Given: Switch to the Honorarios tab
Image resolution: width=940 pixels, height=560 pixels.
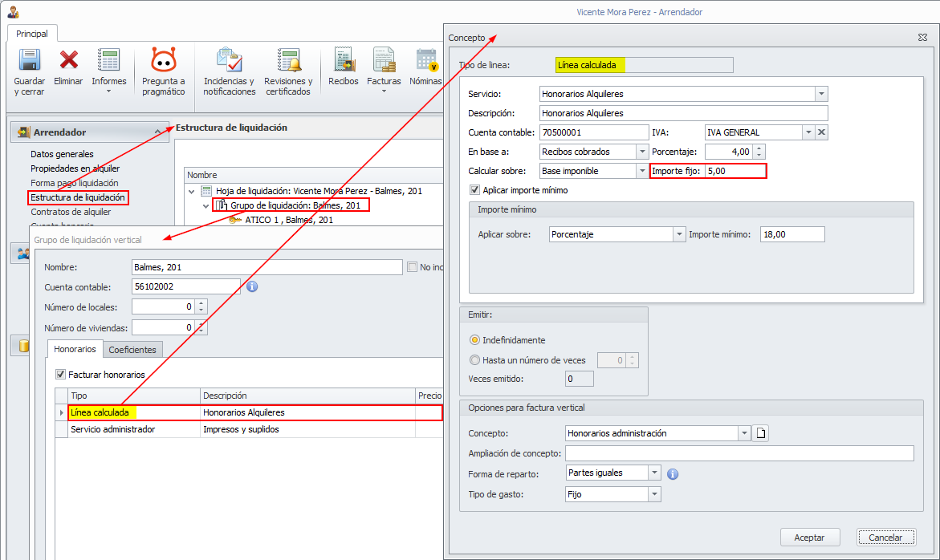Looking at the screenshot, I should pyautogui.click(x=75, y=348).
